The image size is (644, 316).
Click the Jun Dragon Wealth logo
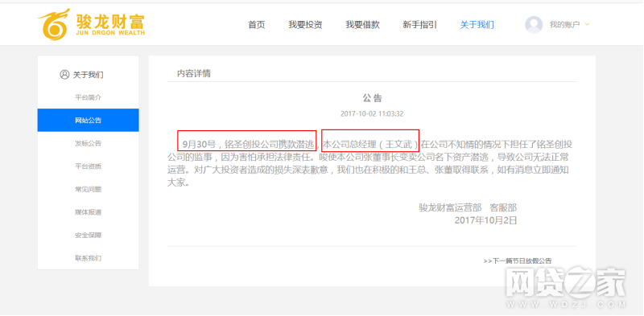pos(91,24)
